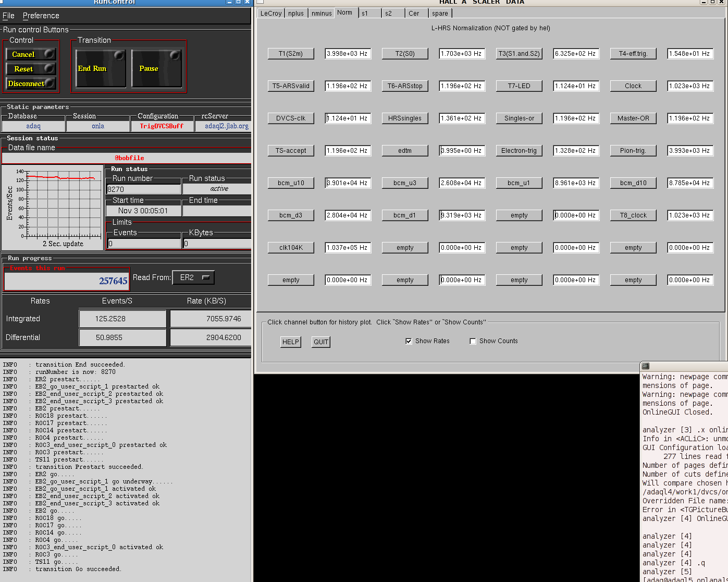Click the Cancel control button
Screen dimensions: 728x582
coord(31,54)
